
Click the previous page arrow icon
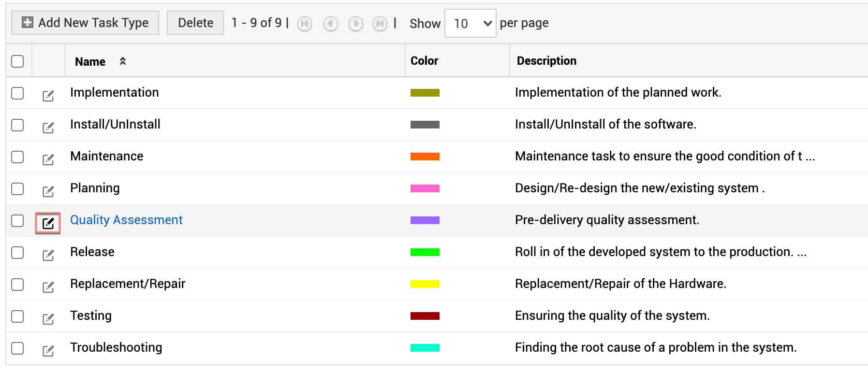click(x=330, y=24)
